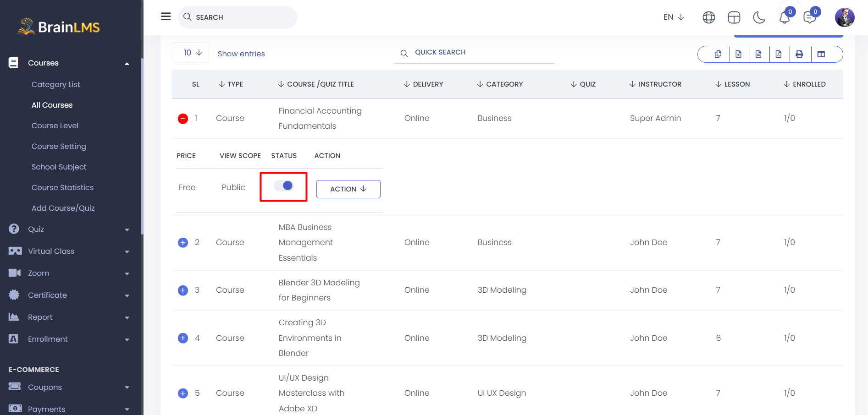
Task: Sort table by INSTRUCTOR column
Action: [655, 84]
